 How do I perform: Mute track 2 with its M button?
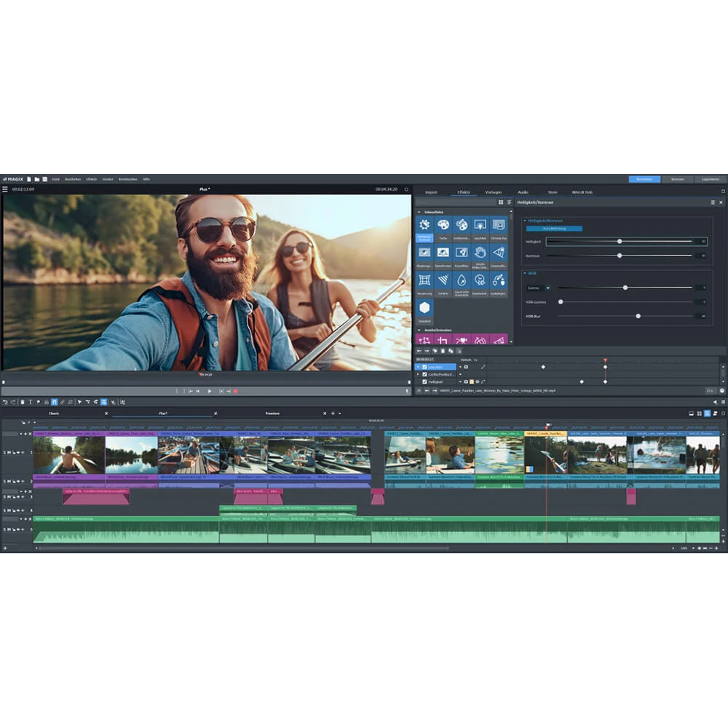pos(9,481)
